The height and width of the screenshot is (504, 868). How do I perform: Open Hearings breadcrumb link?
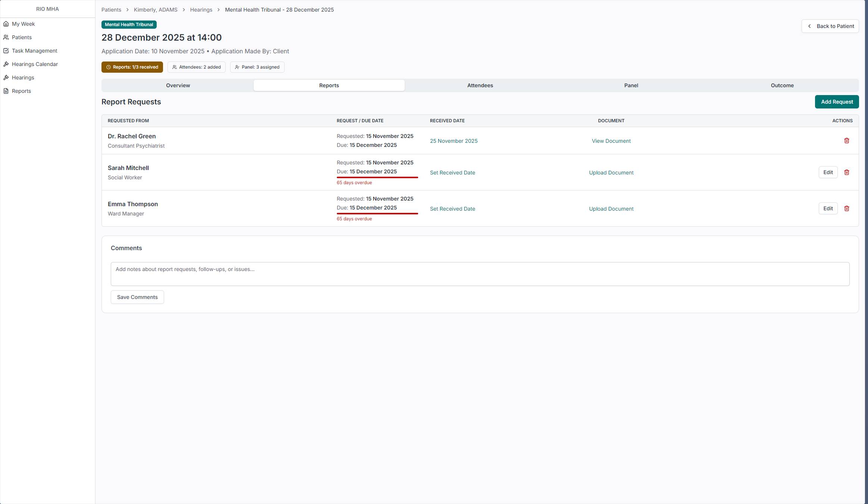point(201,10)
